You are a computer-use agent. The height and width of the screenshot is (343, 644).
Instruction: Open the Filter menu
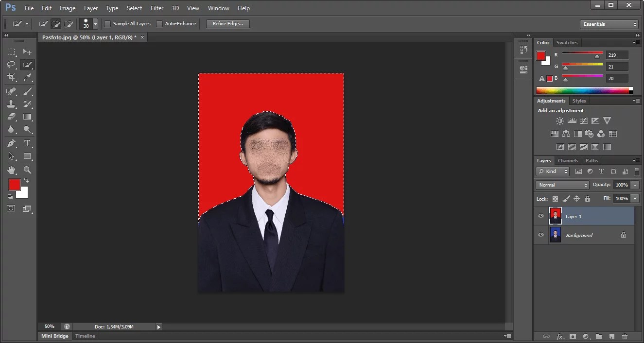click(x=157, y=8)
